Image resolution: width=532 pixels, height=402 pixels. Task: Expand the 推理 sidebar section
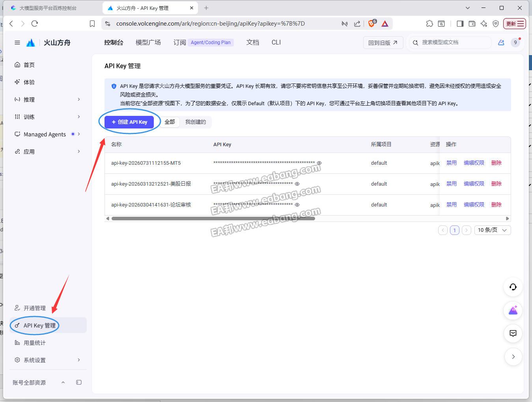click(x=47, y=99)
